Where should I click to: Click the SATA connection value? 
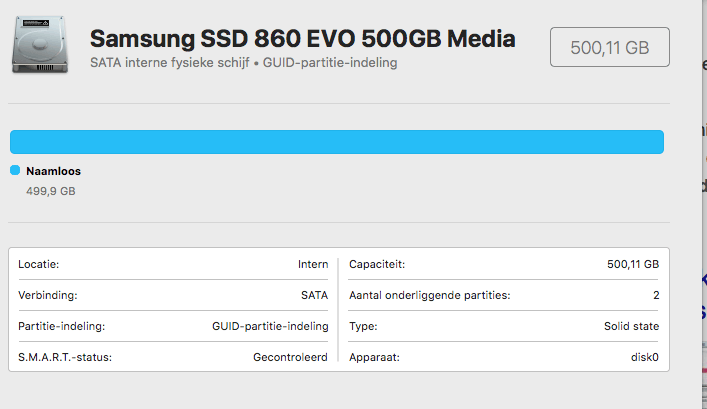tap(314, 295)
